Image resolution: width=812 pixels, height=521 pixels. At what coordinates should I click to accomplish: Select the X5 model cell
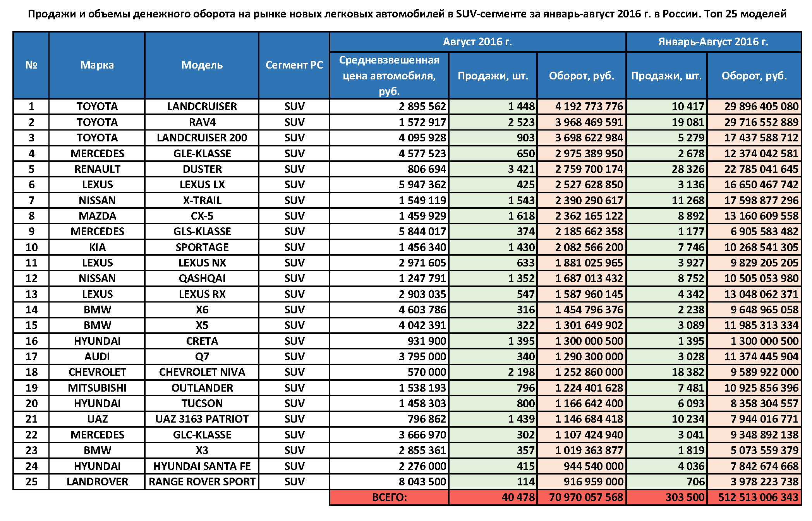[x=202, y=325]
